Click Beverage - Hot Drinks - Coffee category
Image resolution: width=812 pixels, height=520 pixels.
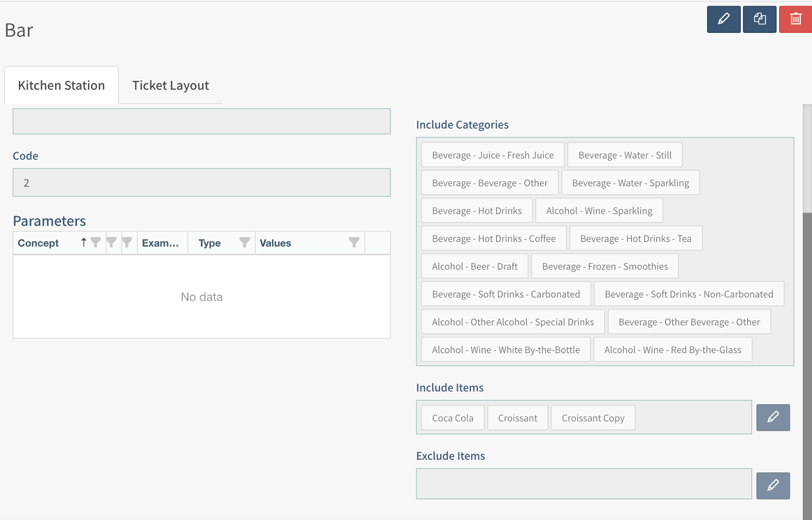click(493, 239)
